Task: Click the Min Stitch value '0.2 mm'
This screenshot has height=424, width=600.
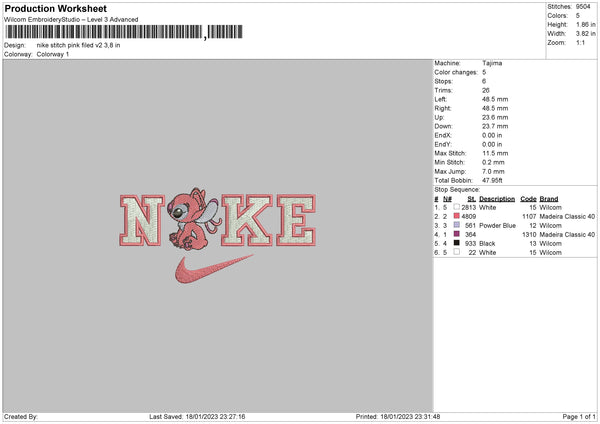Action: coord(493,162)
